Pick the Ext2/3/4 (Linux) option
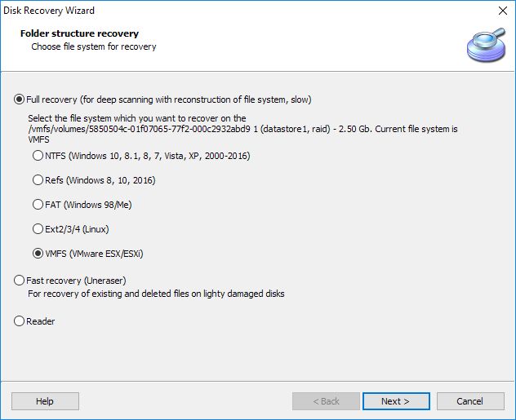The image size is (516, 420). click(x=70, y=228)
